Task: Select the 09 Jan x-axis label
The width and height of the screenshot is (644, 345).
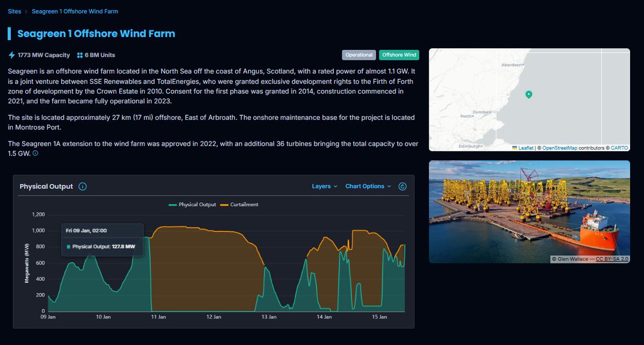Action: click(48, 317)
